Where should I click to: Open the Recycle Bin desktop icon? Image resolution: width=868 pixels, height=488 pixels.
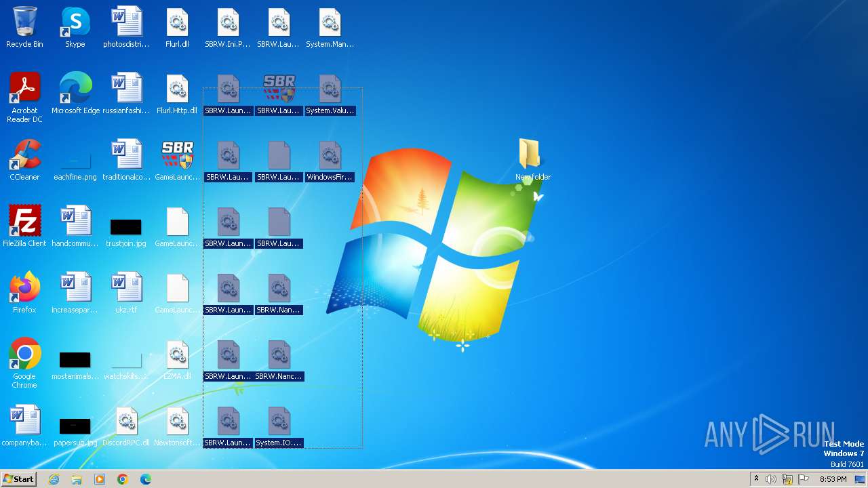coord(24,28)
